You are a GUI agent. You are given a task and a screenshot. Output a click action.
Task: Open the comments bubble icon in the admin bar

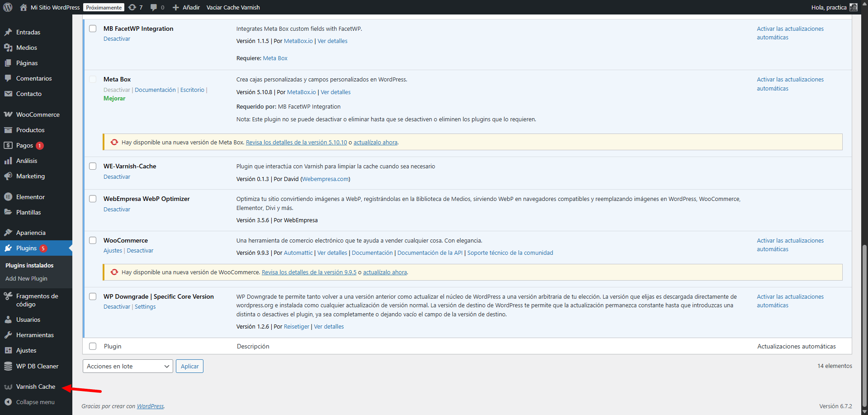pos(154,7)
